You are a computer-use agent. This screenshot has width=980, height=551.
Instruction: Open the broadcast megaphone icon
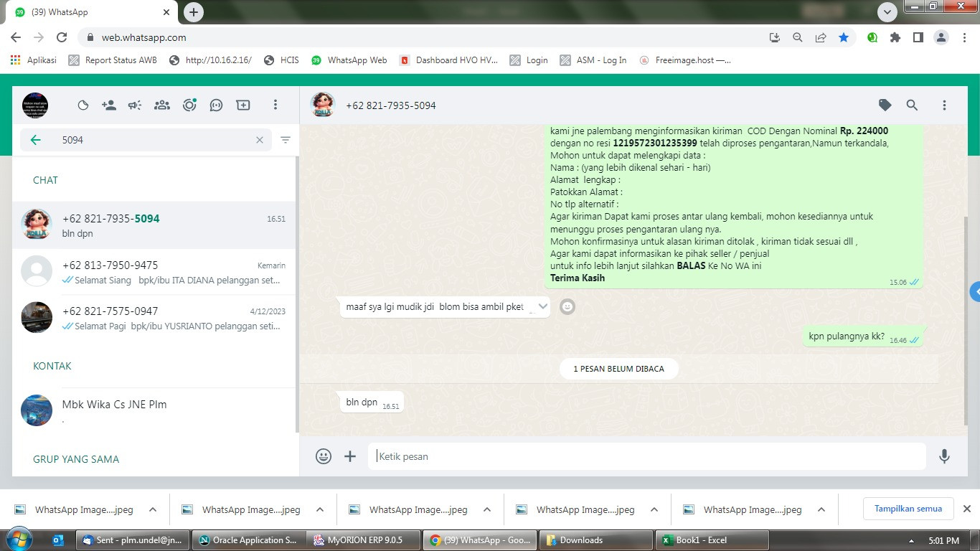pos(135,105)
